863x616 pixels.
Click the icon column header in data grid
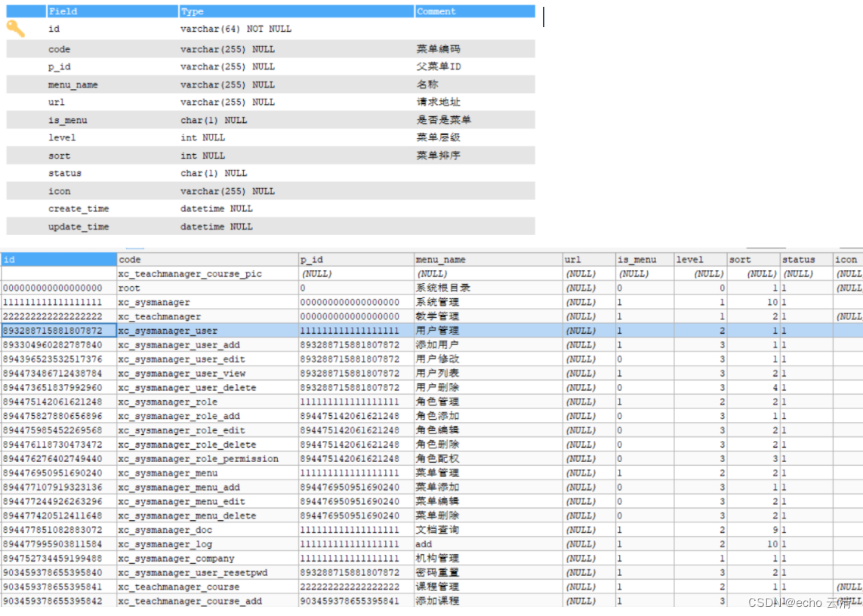848,259
